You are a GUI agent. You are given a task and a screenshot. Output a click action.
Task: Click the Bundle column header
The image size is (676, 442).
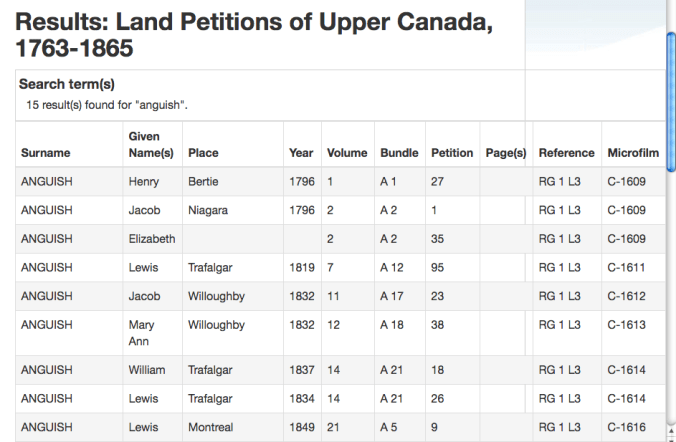399,153
